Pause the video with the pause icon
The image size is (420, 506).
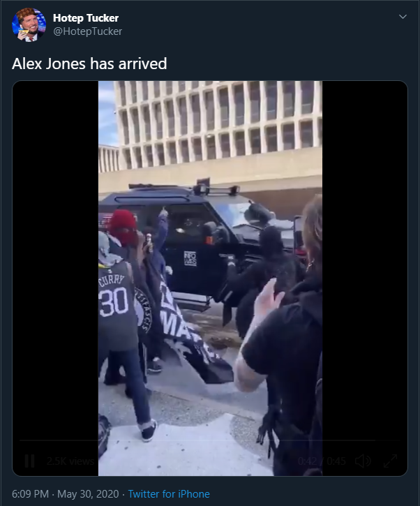coord(30,461)
